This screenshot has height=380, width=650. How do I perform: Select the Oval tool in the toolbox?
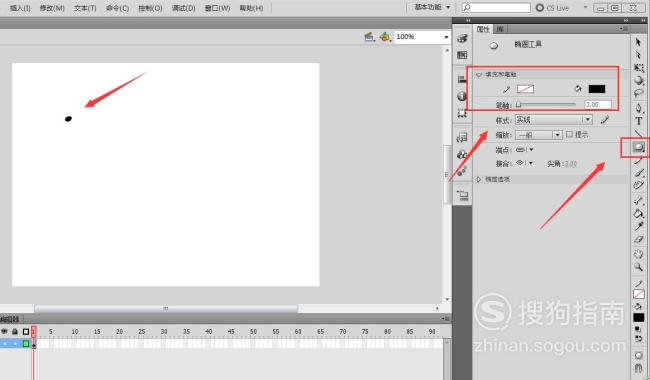pos(639,147)
